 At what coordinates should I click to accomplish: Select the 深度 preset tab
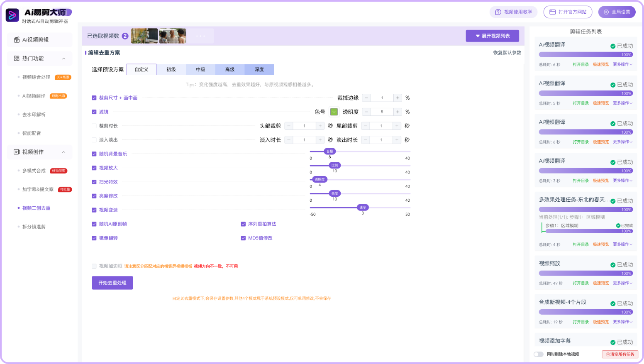pos(259,70)
